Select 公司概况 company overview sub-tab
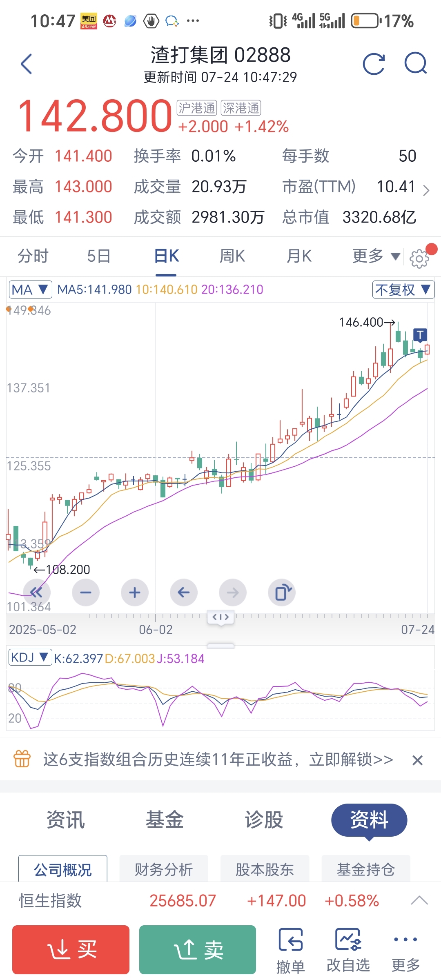The width and height of the screenshot is (441, 980). tap(63, 869)
